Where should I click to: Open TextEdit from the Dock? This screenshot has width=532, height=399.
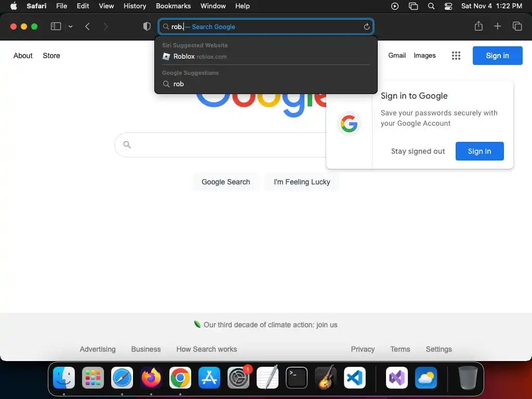coord(268,378)
